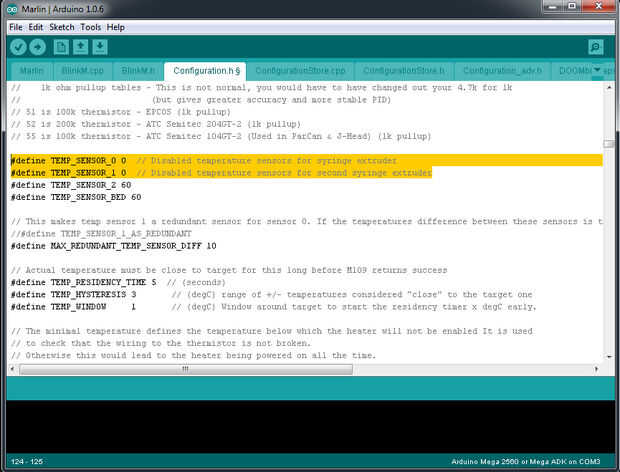Click the horizontal scrollbar right arrow

pos(596,369)
